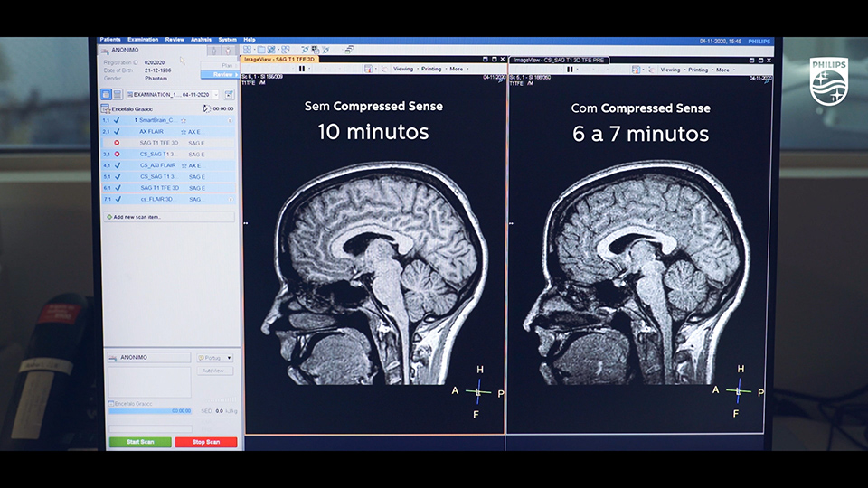The height and width of the screenshot is (488, 868).
Task: Pause playback in the left image viewer
Action: point(302,69)
